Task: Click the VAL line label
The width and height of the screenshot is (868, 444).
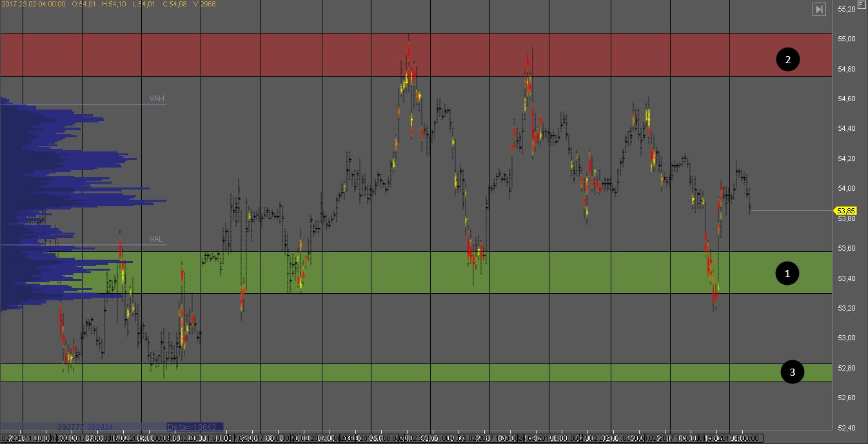Action: (156, 239)
